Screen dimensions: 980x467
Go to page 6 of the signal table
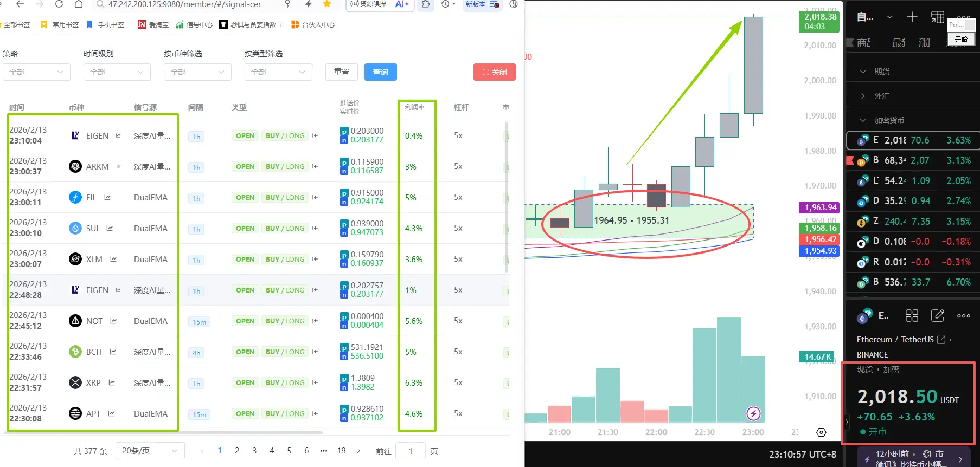(x=306, y=451)
